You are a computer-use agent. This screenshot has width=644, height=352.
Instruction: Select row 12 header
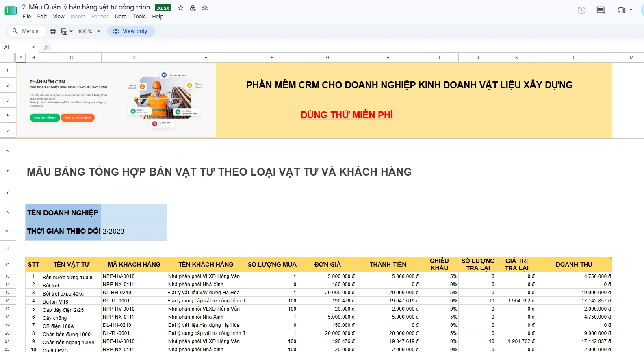pyautogui.click(x=8, y=265)
